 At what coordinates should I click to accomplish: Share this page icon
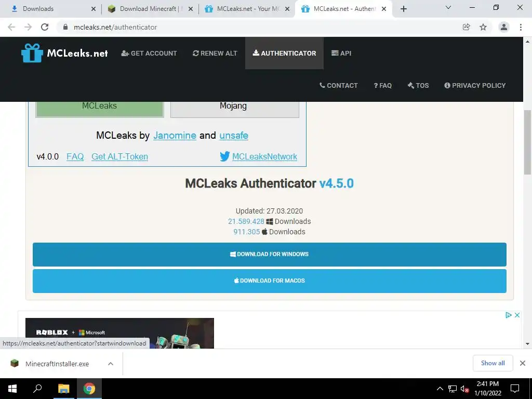click(x=467, y=27)
